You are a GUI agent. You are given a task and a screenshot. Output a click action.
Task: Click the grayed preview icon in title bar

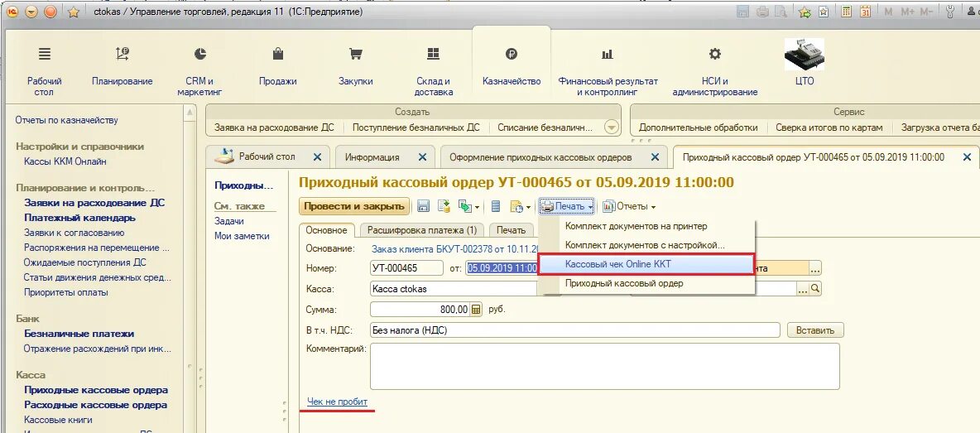[781, 12]
